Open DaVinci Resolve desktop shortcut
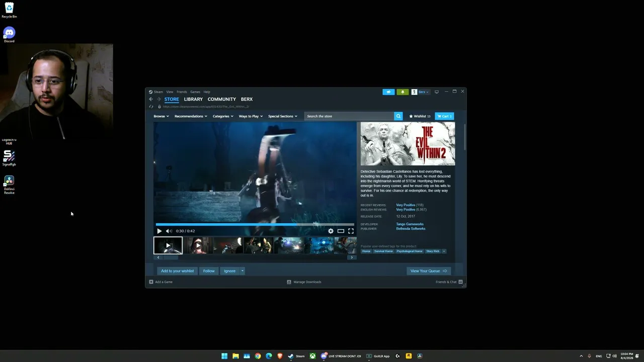Image resolution: width=644 pixels, height=362 pixels. click(9, 185)
